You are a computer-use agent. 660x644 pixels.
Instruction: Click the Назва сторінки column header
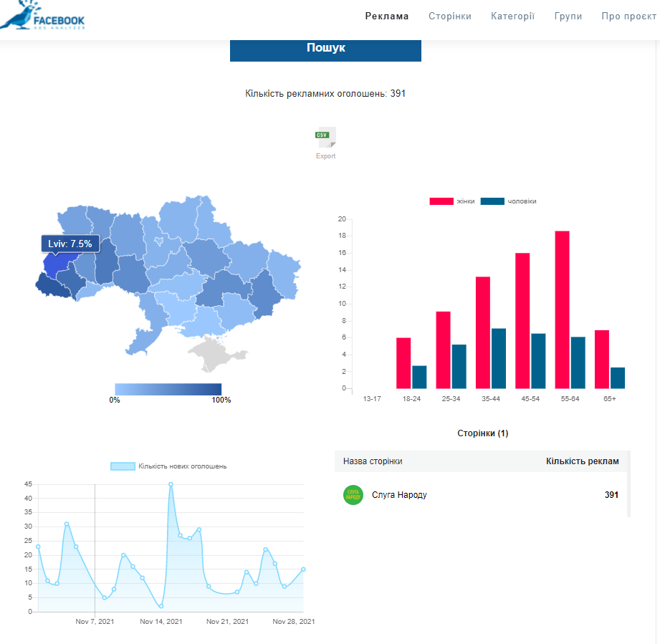pos(373,461)
